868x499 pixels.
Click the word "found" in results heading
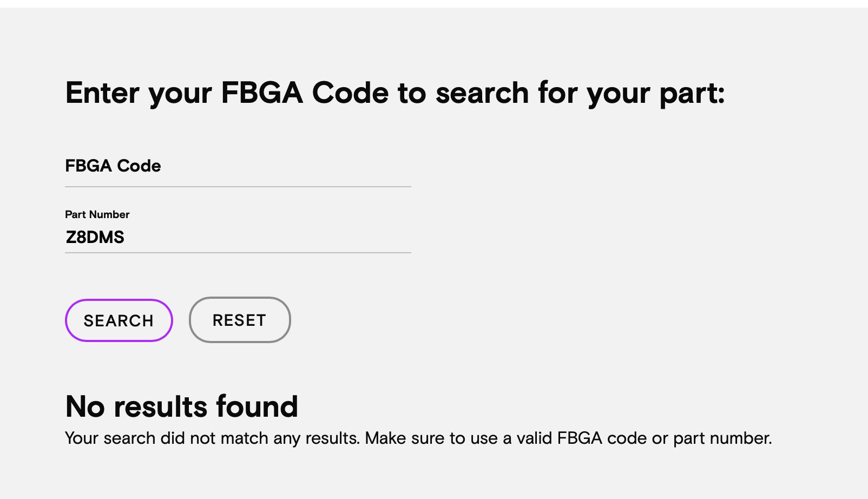click(x=257, y=406)
